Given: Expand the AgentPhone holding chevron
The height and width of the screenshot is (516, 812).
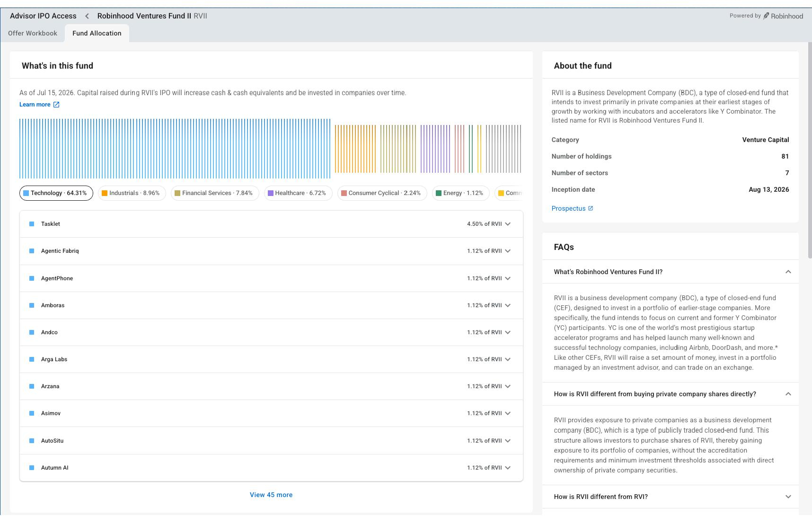Looking at the screenshot, I should tap(508, 278).
